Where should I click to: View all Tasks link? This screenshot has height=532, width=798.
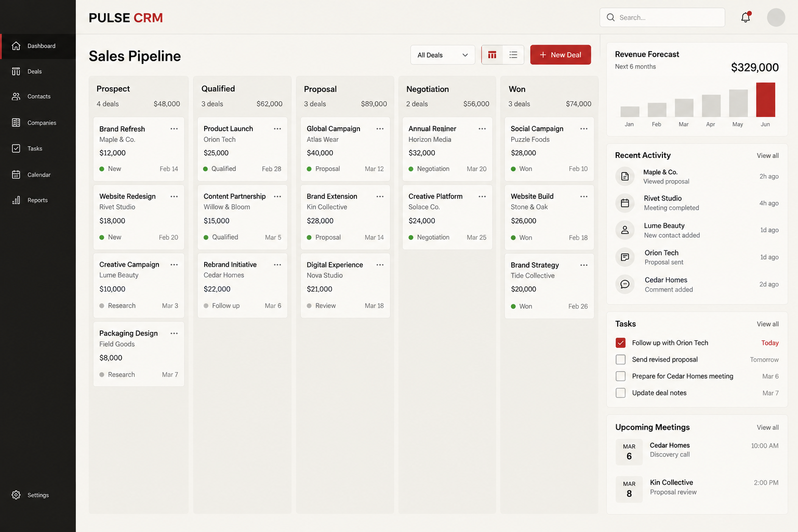tap(767, 324)
